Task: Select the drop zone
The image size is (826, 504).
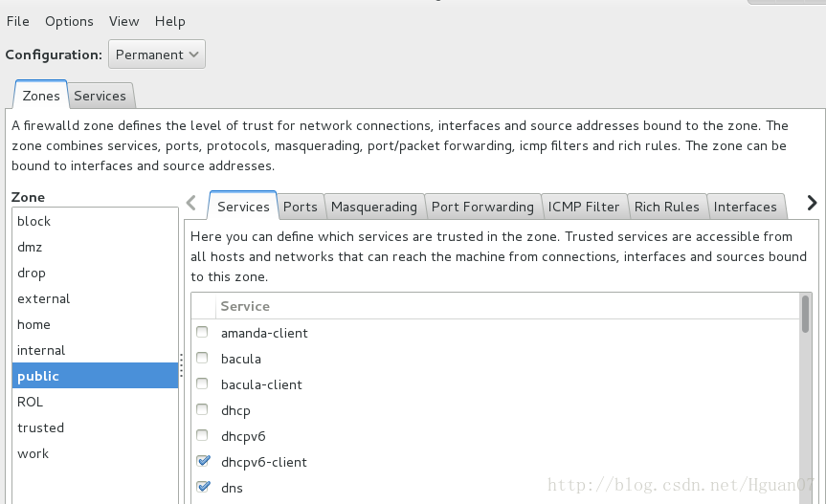Action: click(96, 273)
